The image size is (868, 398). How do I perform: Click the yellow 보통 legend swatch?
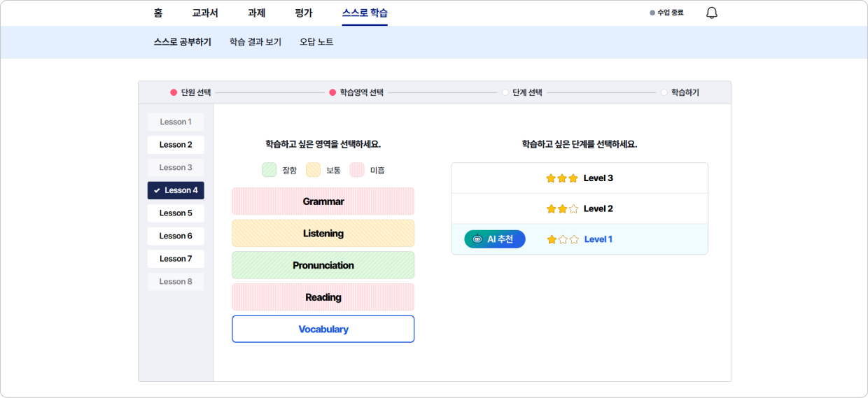[313, 170]
